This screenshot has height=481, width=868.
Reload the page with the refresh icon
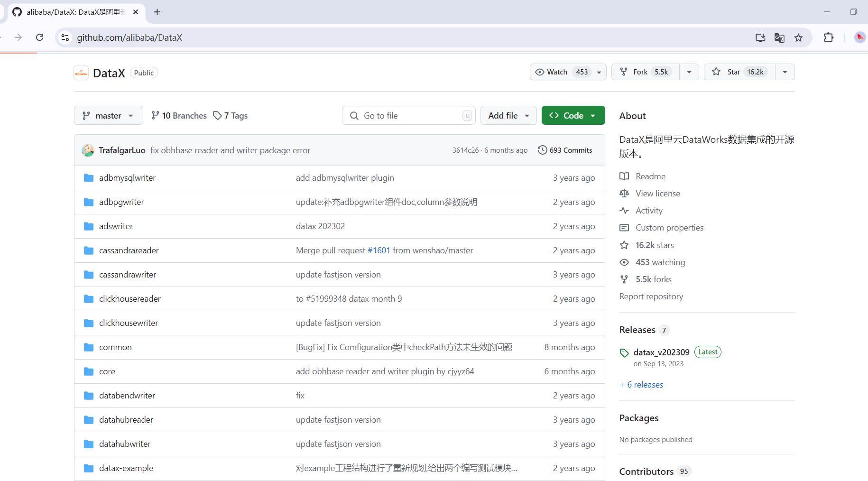pos(40,37)
